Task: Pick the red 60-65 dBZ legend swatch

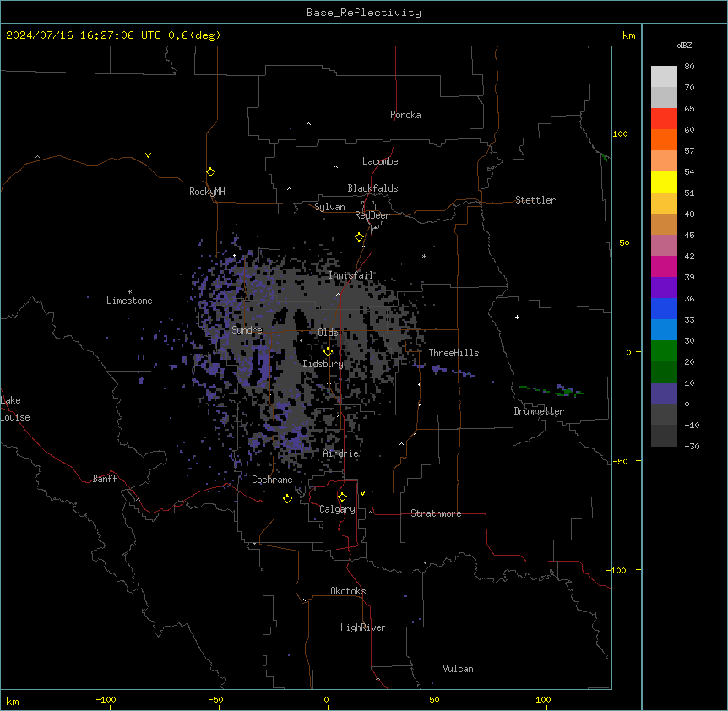Action: (x=664, y=118)
